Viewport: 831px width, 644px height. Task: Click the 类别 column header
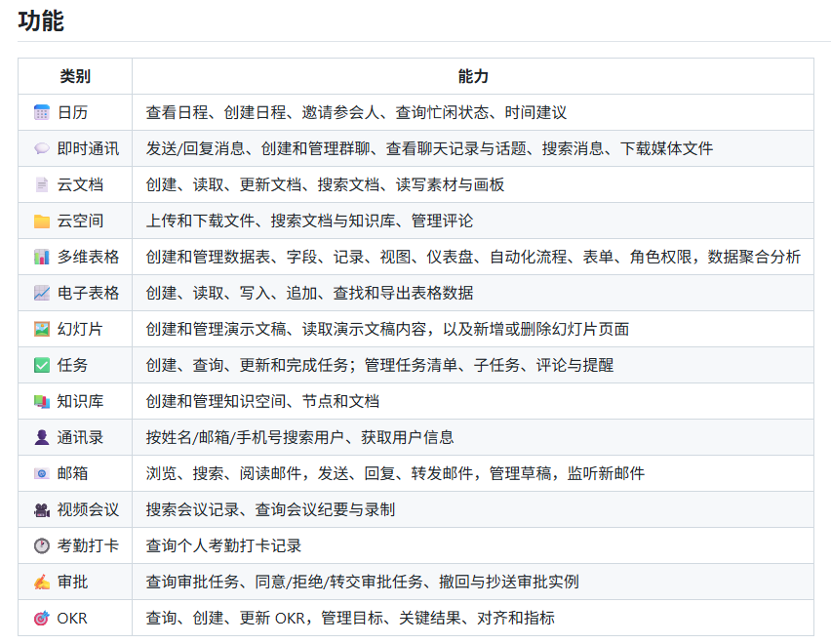[73, 75]
